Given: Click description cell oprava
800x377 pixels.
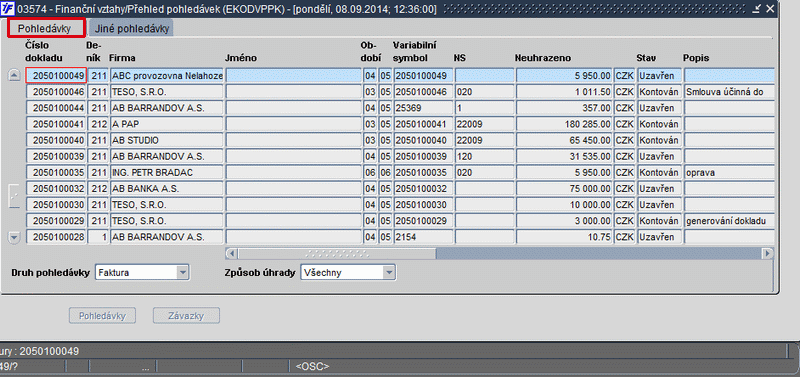Looking at the screenshot, I should [x=729, y=172].
